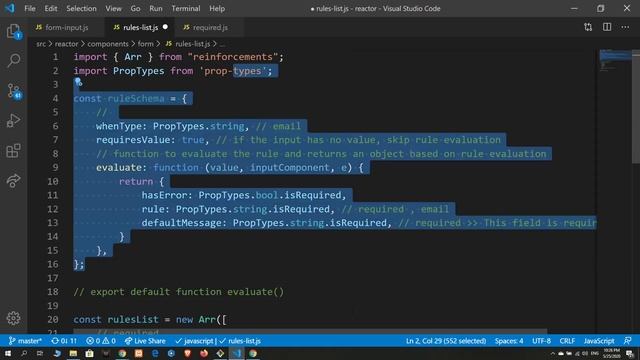The height and width of the screenshot is (360, 640).
Task: Open Task View on the taskbar
Action: [40, 353]
